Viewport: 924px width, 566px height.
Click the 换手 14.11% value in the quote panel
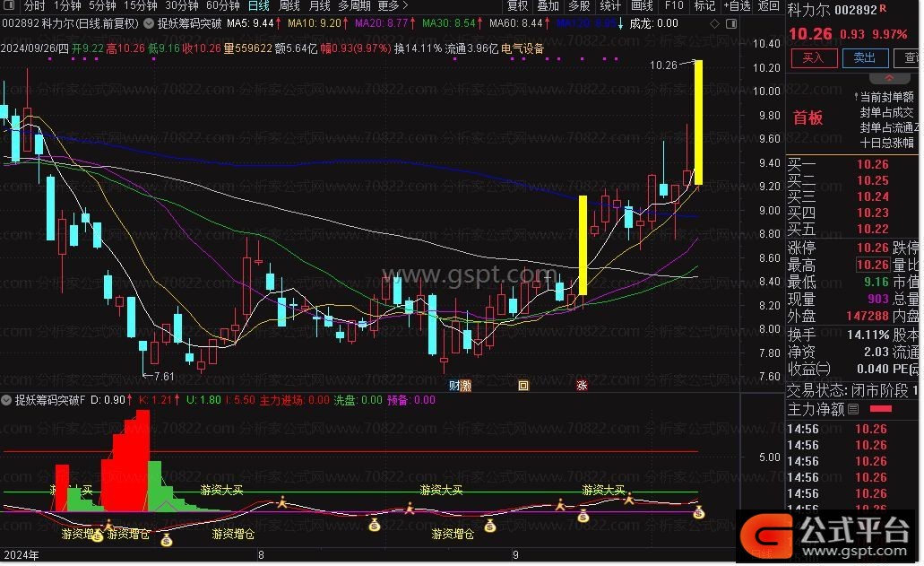point(868,335)
